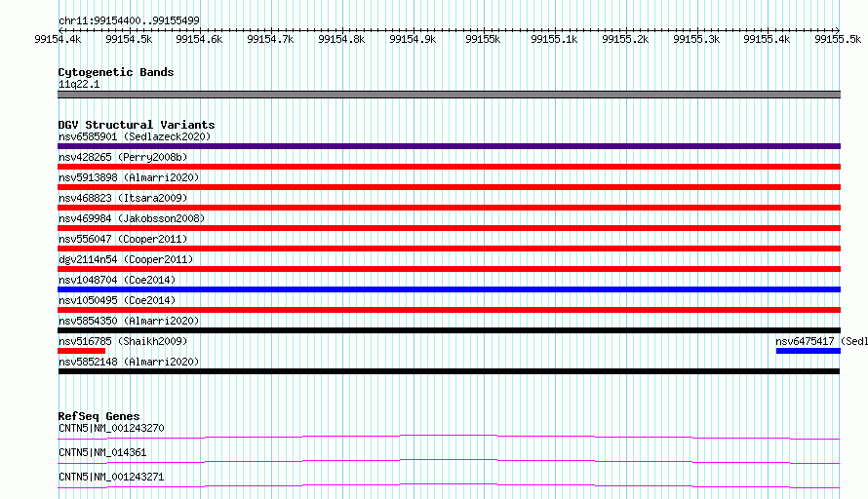Click the 99155.2k ruler tick label
The image size is (868, 499).
pyautogui.click(x=625, y=39)
